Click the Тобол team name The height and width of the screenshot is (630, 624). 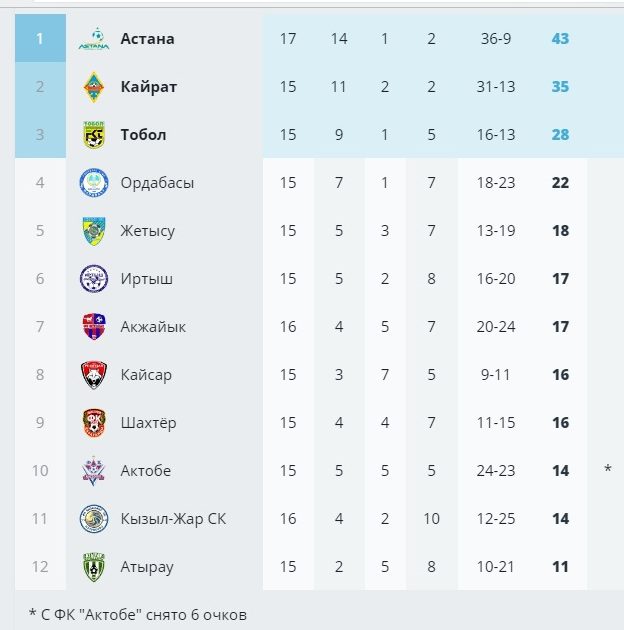pyautogui.click(x=143, y=135)
